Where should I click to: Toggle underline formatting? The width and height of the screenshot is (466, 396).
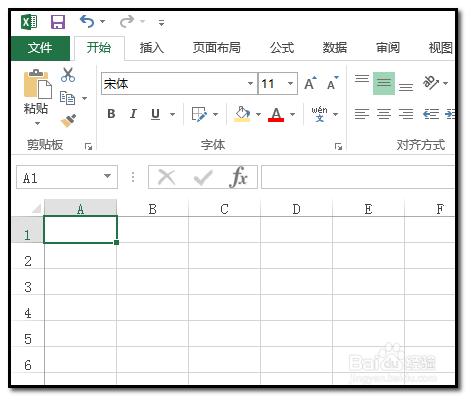tap(155, 114)
